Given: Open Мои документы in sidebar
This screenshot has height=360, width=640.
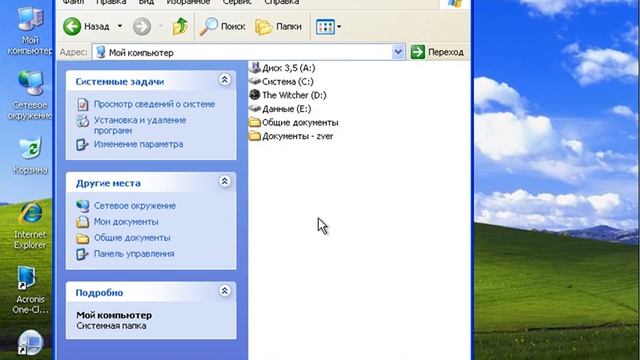Looking at the screenshot, I should point(126,222).
